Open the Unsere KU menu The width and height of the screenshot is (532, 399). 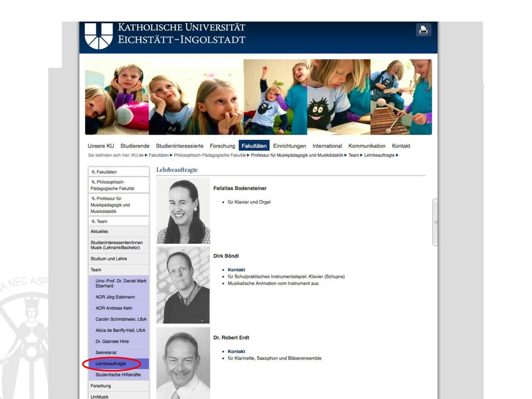click(101, 146)
